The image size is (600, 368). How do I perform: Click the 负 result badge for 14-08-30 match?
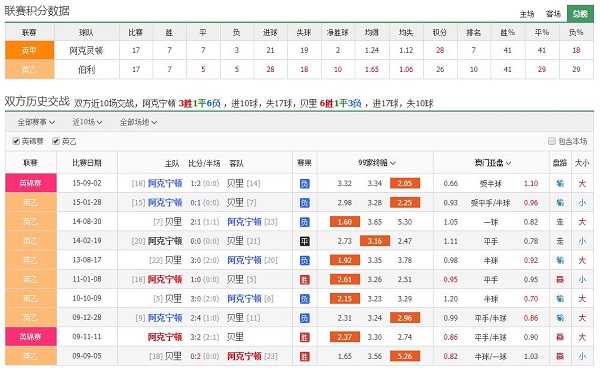pyautogui.click(x=304, y=222)
